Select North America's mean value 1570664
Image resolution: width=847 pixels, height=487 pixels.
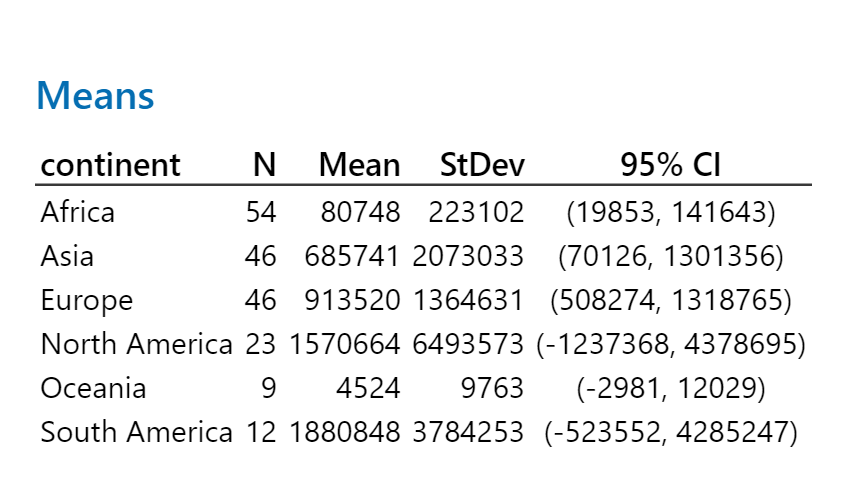point(345,344)
